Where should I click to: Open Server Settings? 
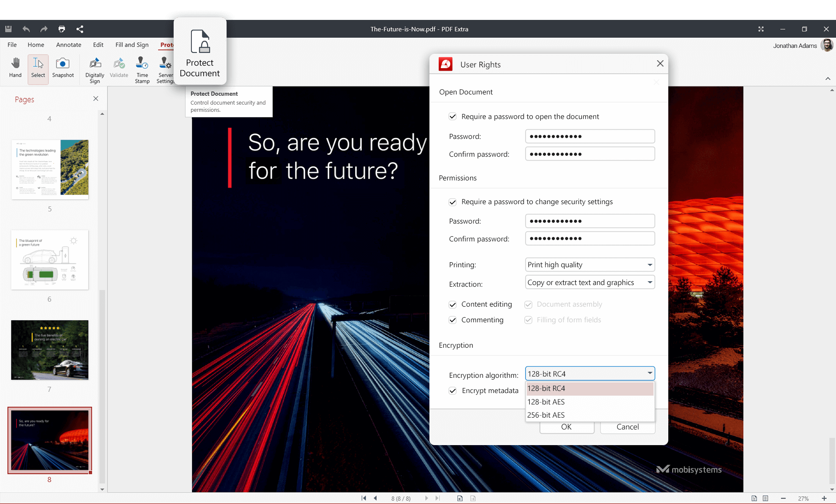(x=165, y=70)
